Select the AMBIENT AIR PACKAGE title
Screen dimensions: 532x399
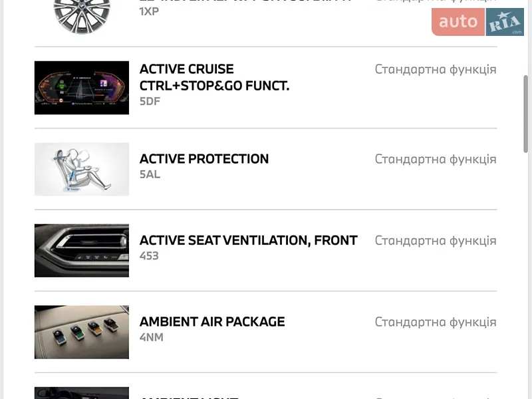coord(212,322)
